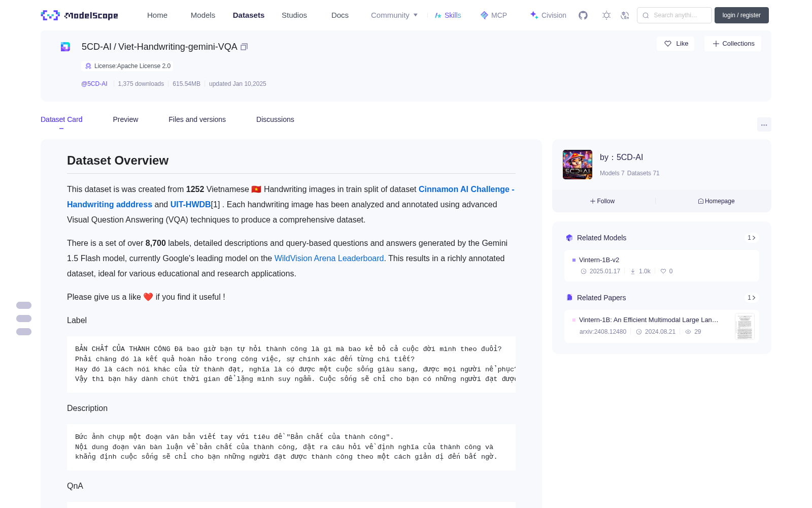
Task: Open the UIT-HWDB link
Action: tap(190, 204)
